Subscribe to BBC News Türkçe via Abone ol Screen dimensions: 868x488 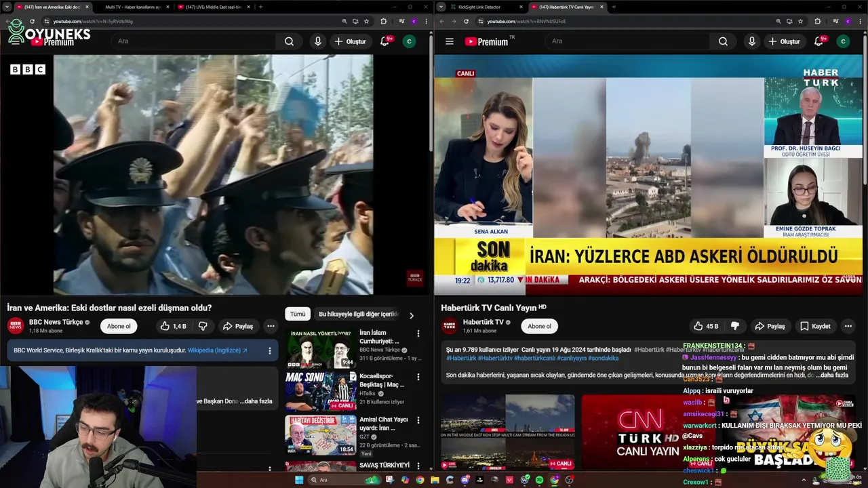pos(119,326)
